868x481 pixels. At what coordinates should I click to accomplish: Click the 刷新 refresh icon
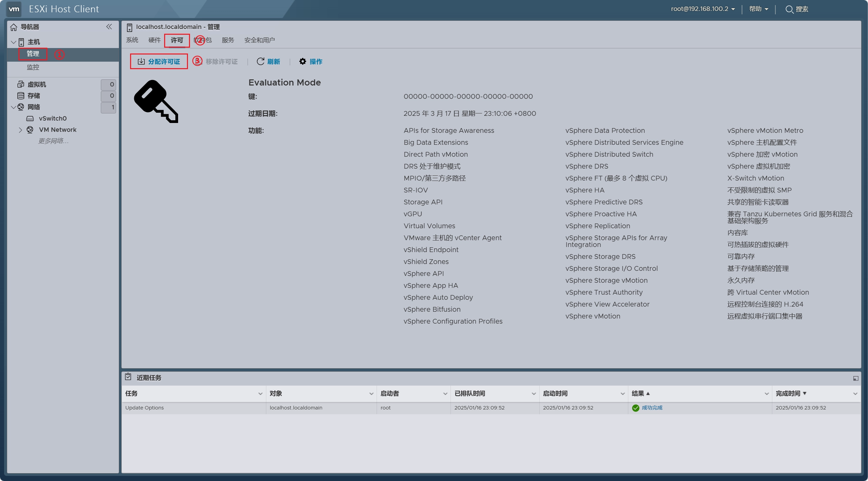click(x=261, y=61)
